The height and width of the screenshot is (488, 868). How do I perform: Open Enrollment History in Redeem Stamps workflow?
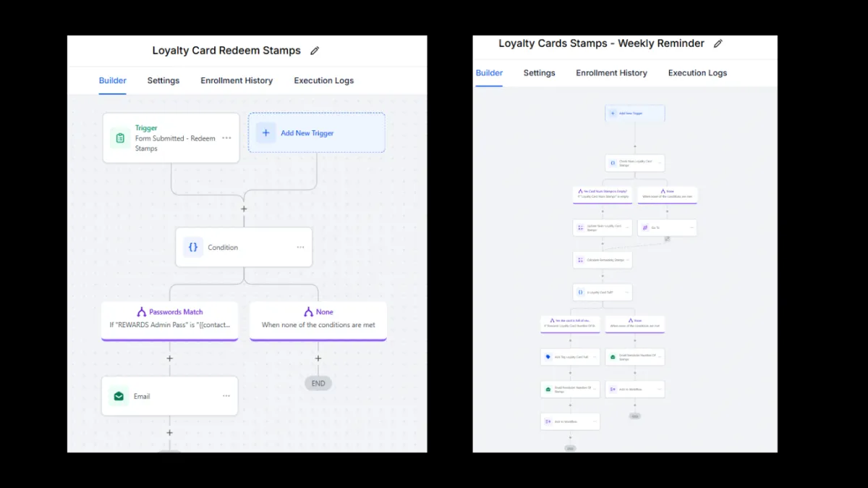pyautogui.click(x=237, y=80)
